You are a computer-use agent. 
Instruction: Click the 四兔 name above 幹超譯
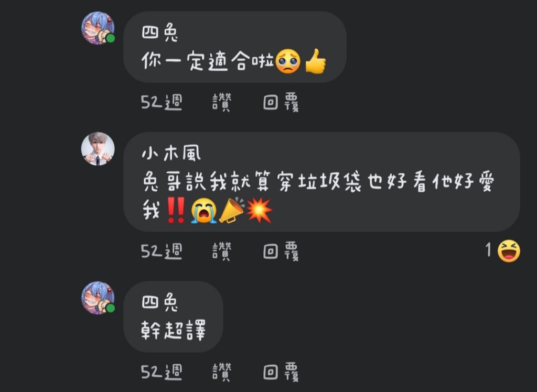pyautogui.click(x=160, y=303)
